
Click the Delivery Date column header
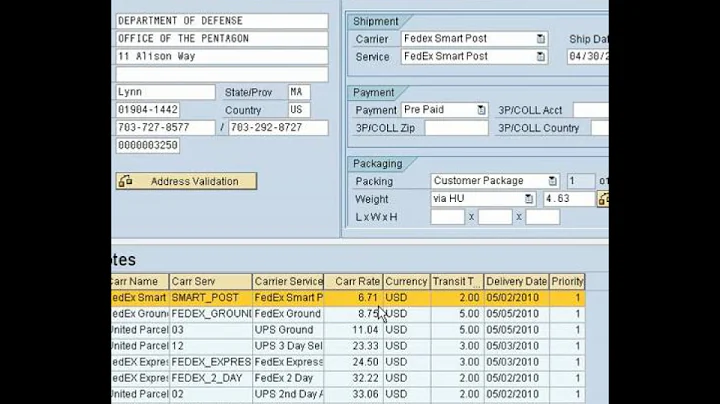(x=517, y=281)
